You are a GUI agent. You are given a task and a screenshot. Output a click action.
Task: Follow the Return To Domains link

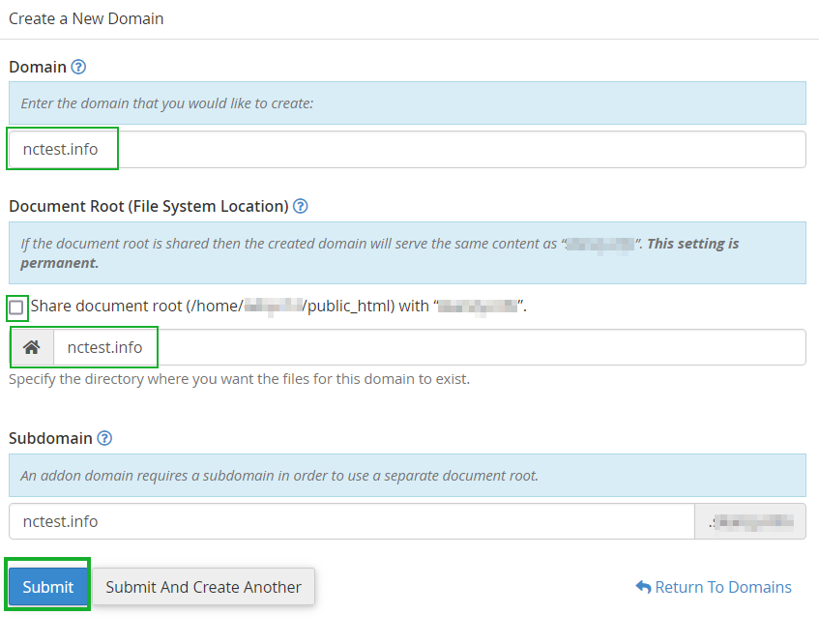tap(722, 587)
